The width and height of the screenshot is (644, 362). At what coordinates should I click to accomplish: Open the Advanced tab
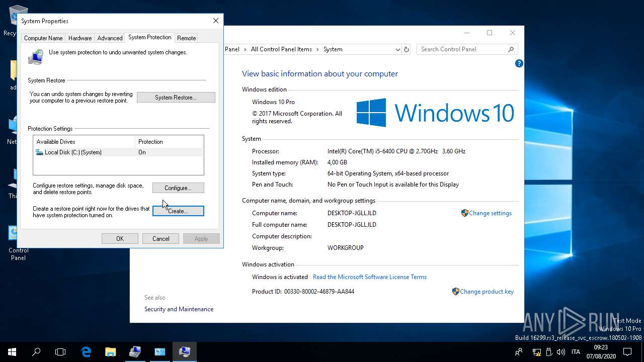point(110,38)
